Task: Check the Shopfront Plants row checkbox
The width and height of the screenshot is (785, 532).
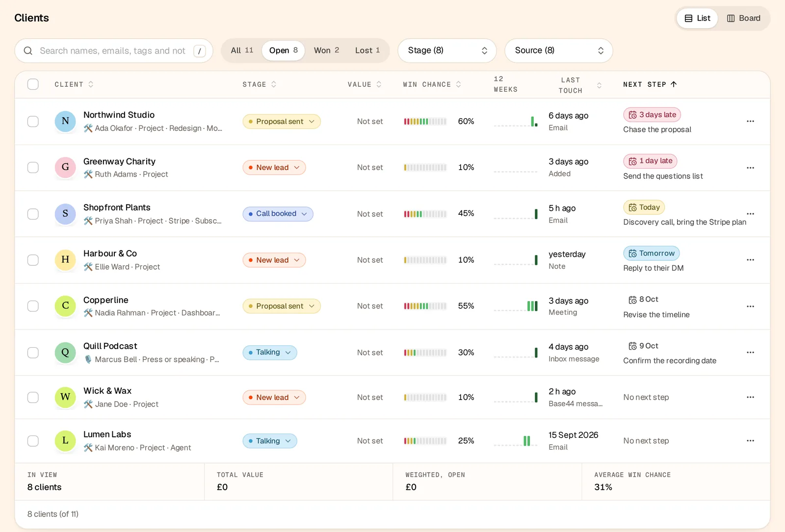Action: pos(33,214)
